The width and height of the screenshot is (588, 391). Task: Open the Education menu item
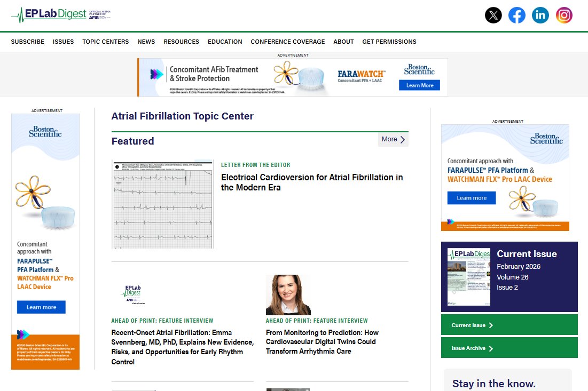225,42
